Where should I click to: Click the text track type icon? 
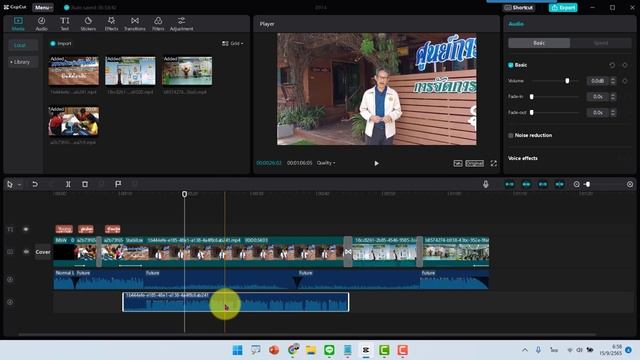click(10, 229)
